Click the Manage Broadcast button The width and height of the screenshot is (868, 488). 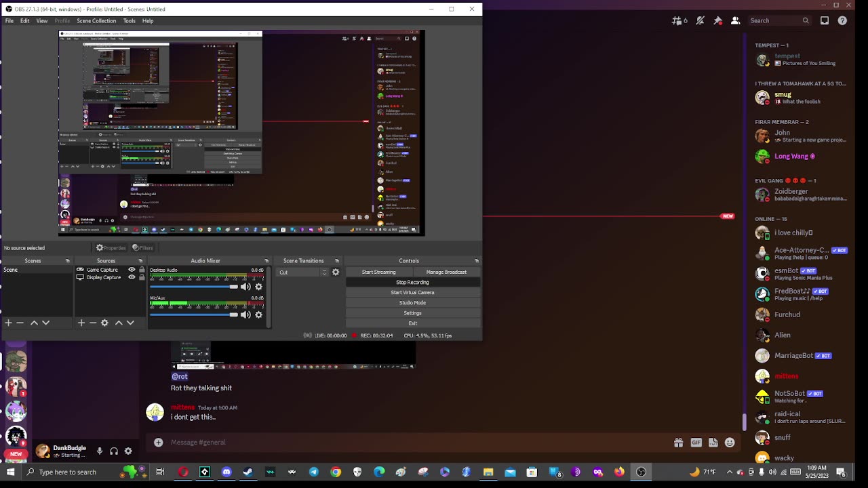tap(446, 272)
